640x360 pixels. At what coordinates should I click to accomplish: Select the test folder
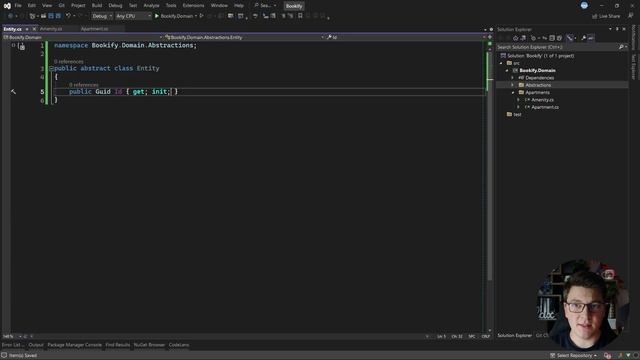[517, 114]
